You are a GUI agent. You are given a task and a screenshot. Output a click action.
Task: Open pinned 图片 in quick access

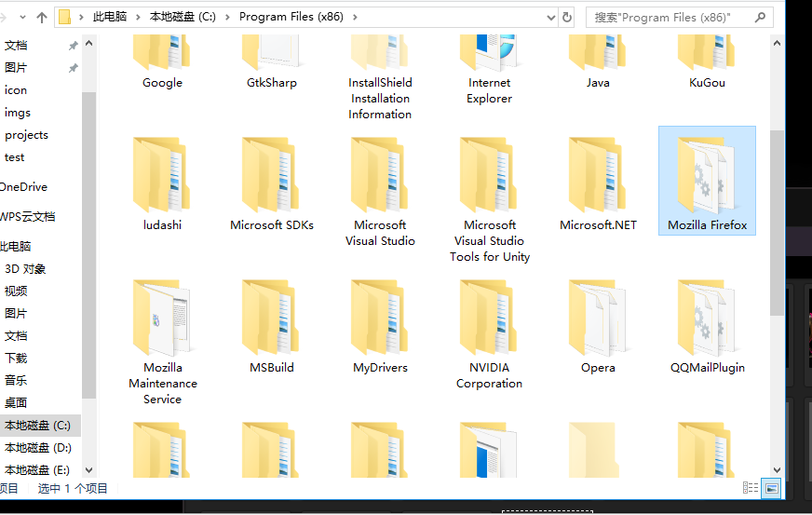[x=16, y=68]
